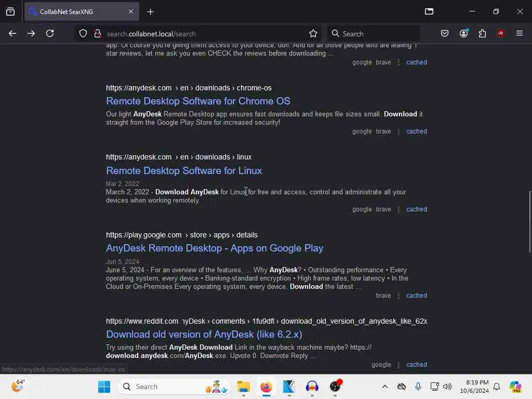Screen dimensions: 532x399
Task: Open the weather widget showing 64°
Action: 18,386
